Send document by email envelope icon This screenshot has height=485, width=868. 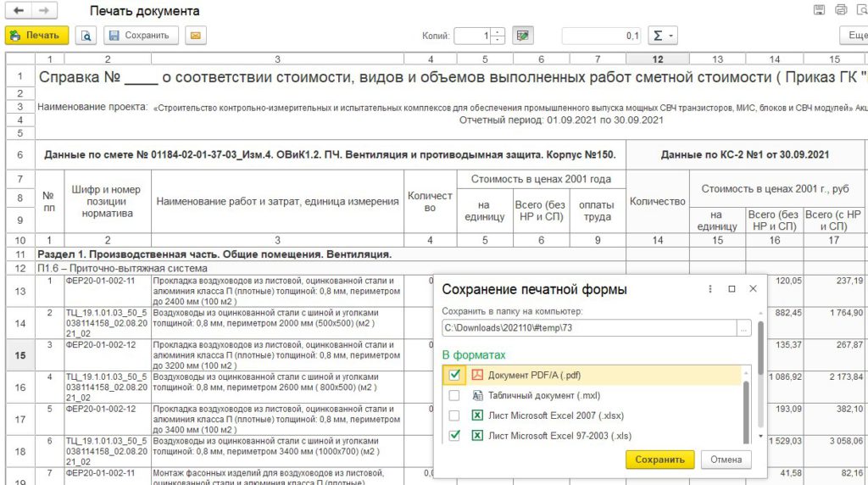tap(196, 36)
